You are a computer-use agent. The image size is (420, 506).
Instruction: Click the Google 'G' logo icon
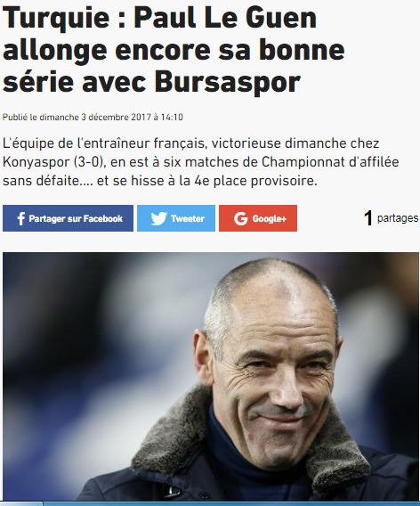(x=241, y=218)
